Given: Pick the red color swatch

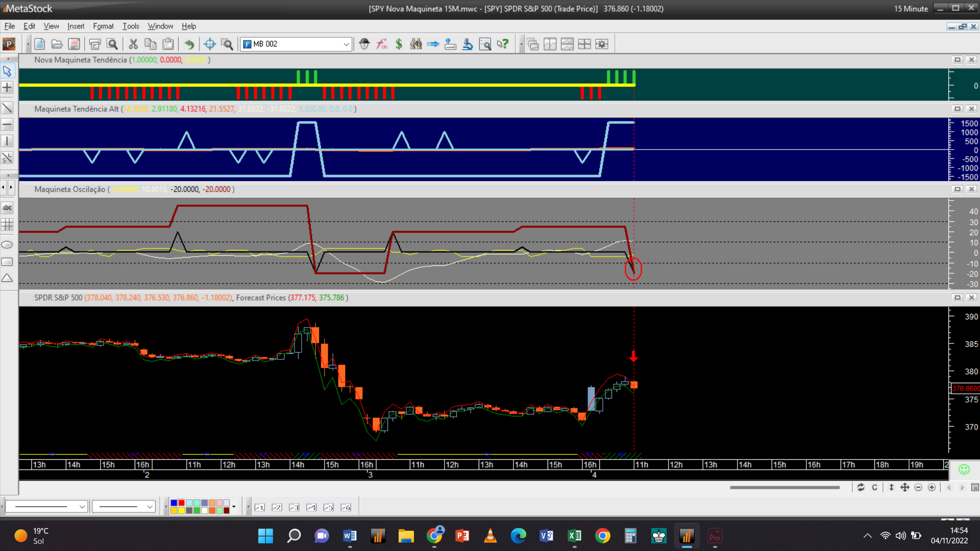Looking at the screenshot, I should [x=181, y=503].
